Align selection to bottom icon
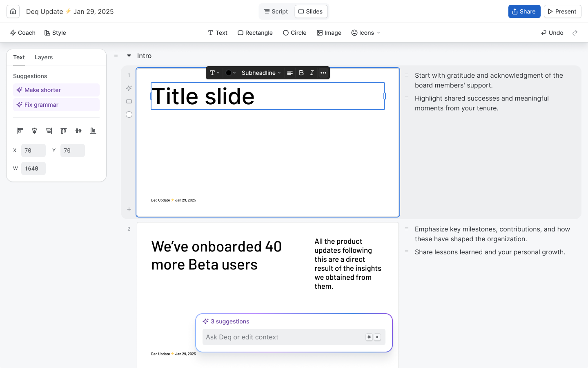Image resolution: width=588 pixels, height=368 pixels. tap(93, 131)
